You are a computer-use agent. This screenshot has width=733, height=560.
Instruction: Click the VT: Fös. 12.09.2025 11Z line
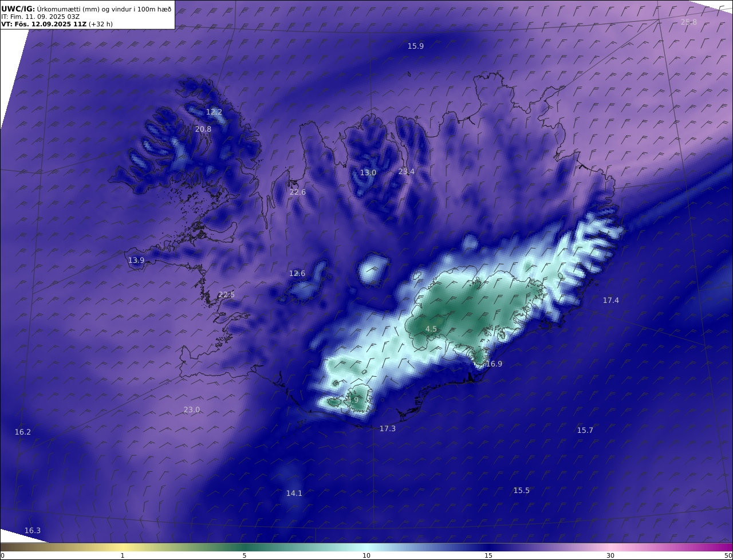[x=57, y=24]
